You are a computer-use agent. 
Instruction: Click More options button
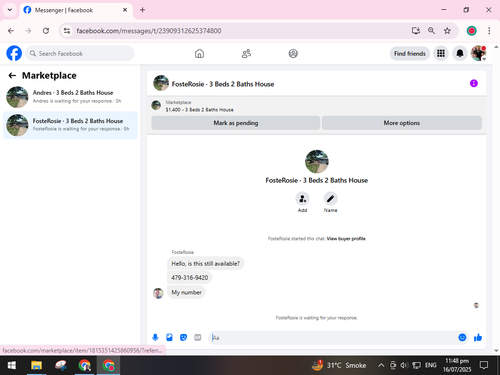[x=402, y=123]
